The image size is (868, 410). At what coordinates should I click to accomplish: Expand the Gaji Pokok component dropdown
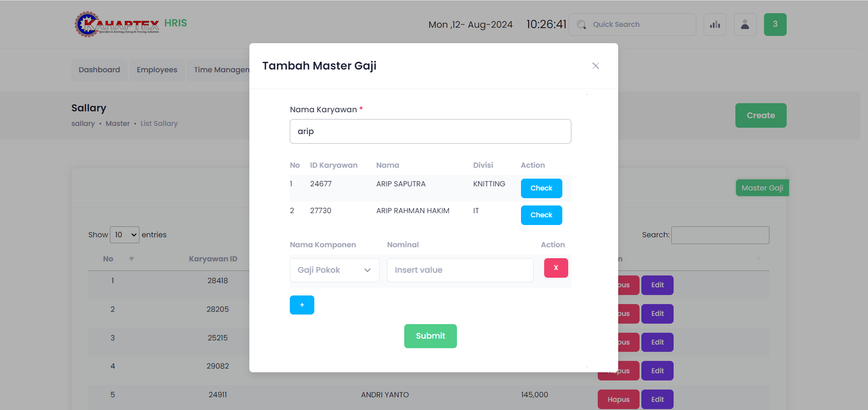(x=334, y=270)
